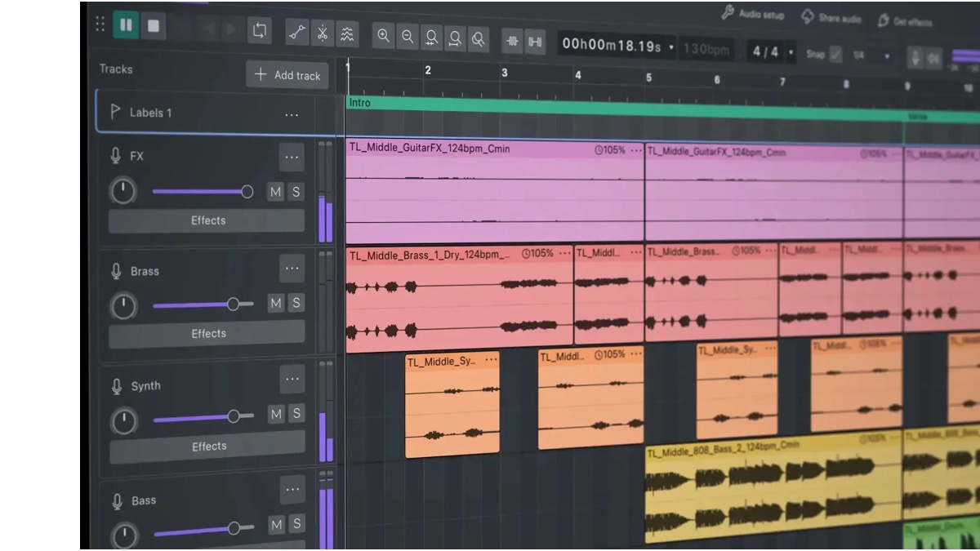Click the Trim audio outside selection icon
The width and height of the screenshot is (980, 551).
pyautogui.click(x=513, y=41)
